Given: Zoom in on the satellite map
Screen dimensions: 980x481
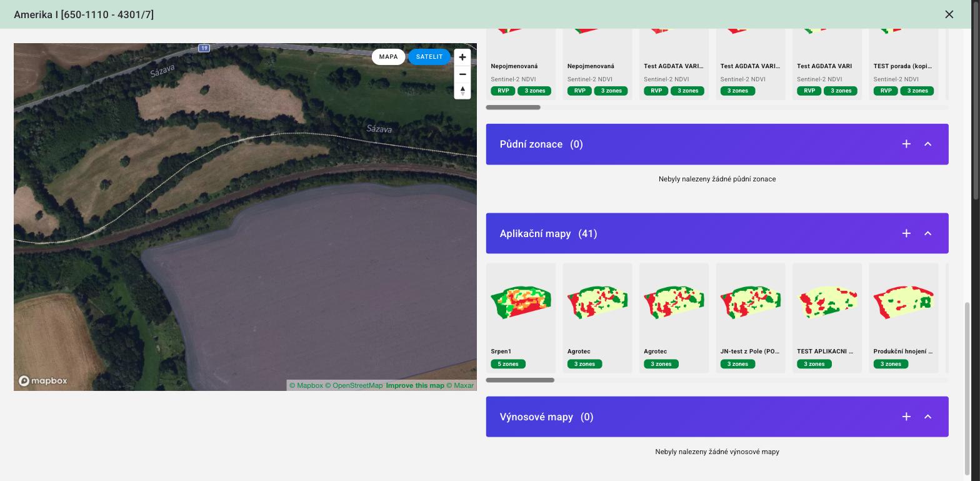Looking at the screenshot, I should coord(462,57).
